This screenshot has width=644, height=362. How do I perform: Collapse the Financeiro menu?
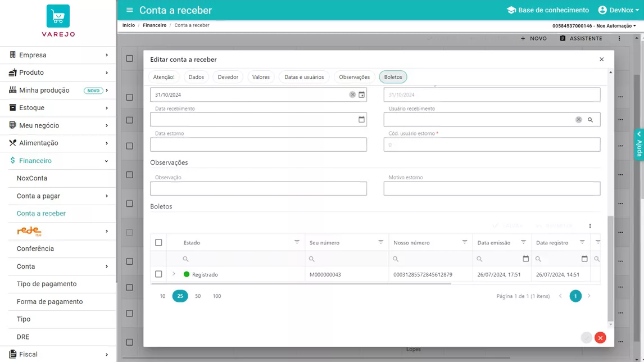(58, 161)
